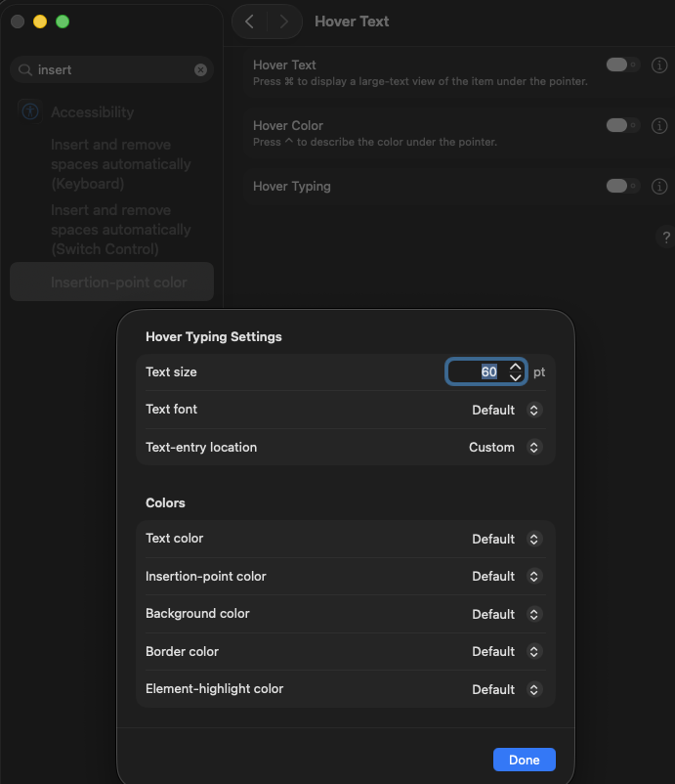Screen dimensions: 675x784
Task: Click the forward navigation arrow
Action: coord(283,22)
